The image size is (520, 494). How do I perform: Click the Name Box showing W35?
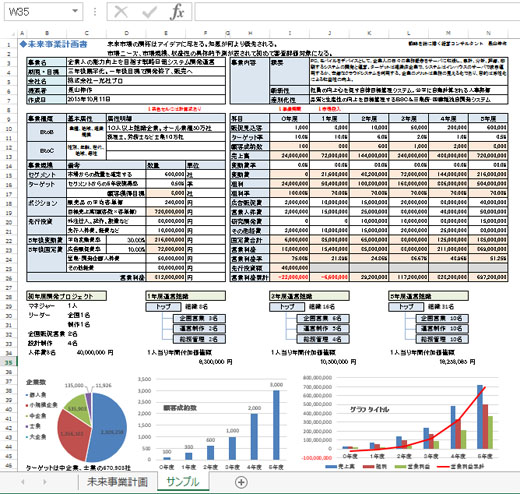coord(43,12)
